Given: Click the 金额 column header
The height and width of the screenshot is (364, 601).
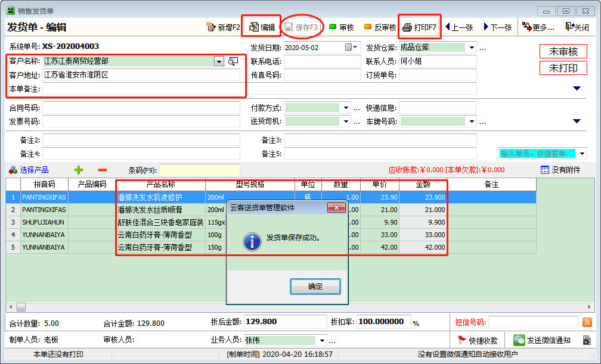Looking at the screenshot, I should pyautogui.click(x=423, y=184).
